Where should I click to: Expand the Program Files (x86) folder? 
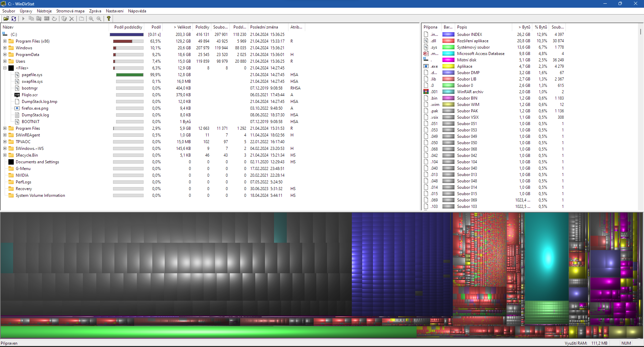tap(5, 41)
